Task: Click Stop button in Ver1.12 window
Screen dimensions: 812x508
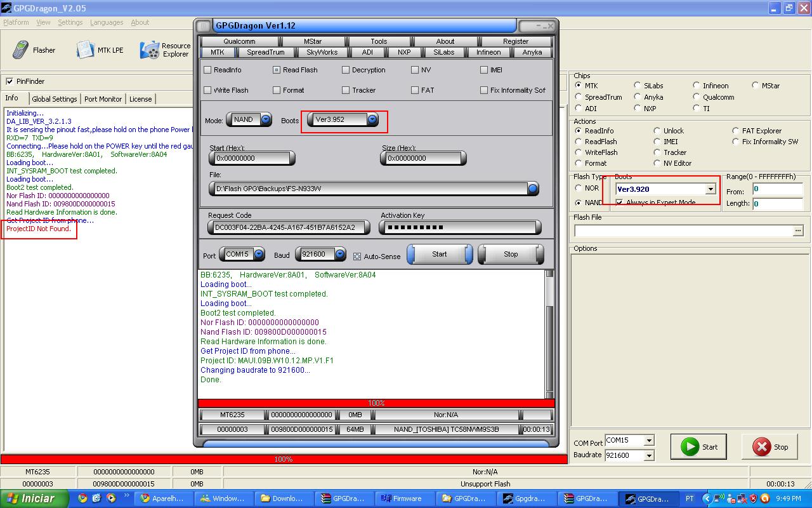Action: [x=511, y=254]
